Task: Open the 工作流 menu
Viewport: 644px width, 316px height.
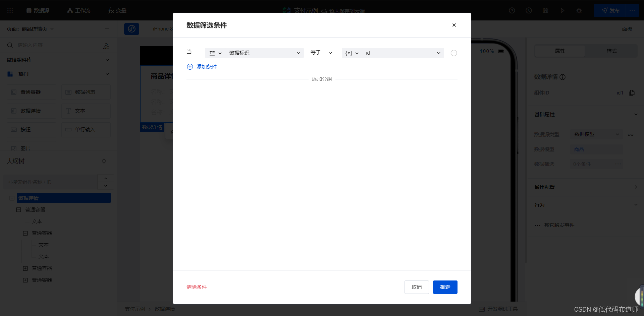Action: coord(79,11)
